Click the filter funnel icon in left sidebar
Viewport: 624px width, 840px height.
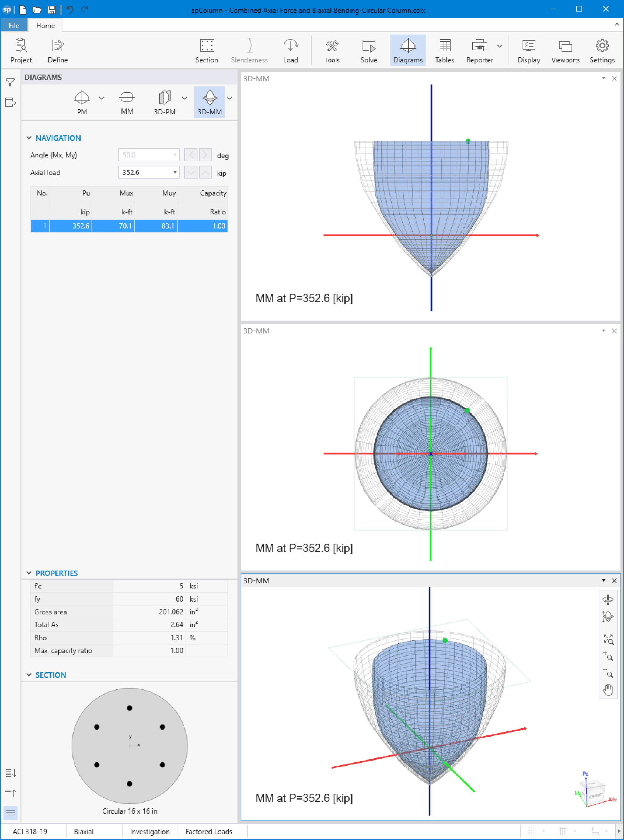[10, 82]
